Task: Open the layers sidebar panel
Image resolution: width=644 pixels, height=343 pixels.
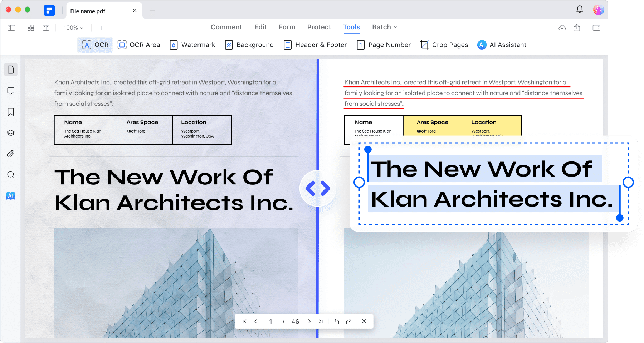Action: [11, 133]
